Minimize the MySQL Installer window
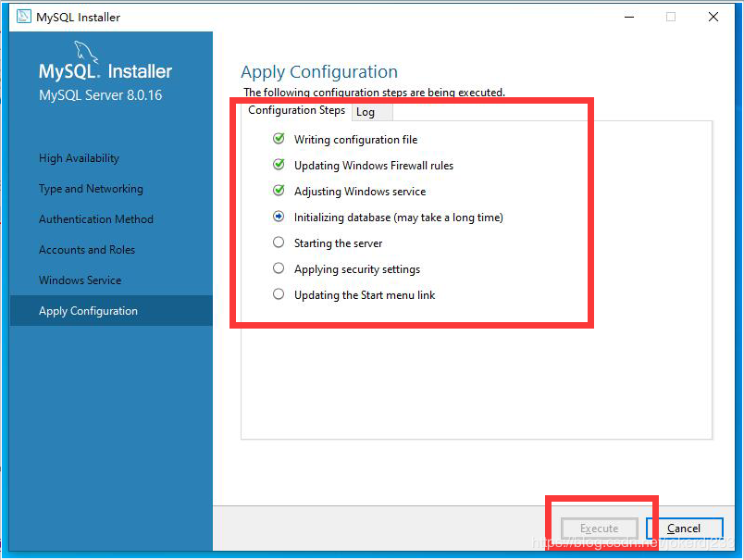744x560 pixels. point(629,17)
